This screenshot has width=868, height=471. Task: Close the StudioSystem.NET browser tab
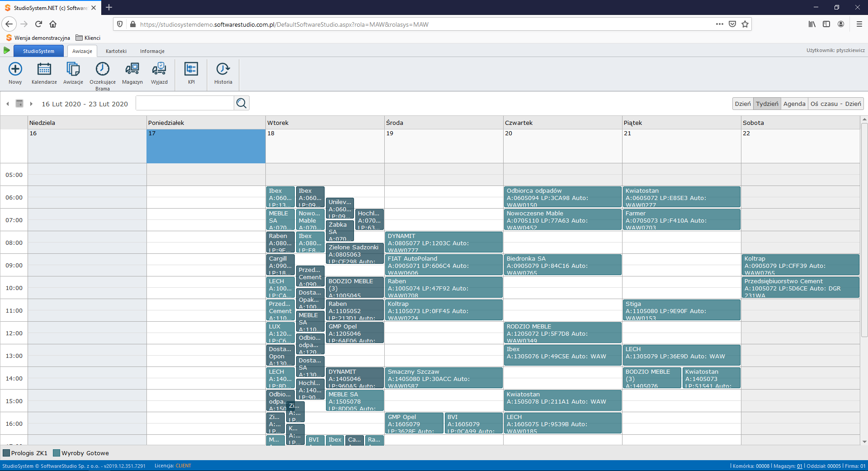tap(94, 8)
